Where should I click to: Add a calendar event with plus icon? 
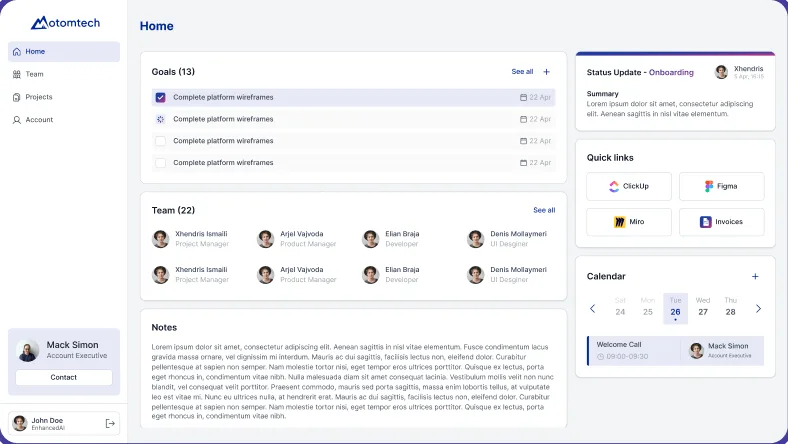(x=755, y=277)
